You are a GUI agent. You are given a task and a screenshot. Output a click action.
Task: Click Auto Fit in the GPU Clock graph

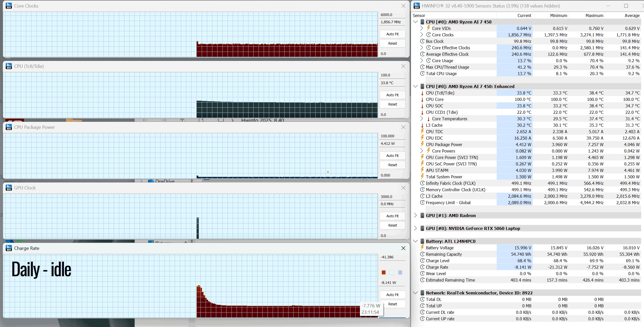coord(392,216)
